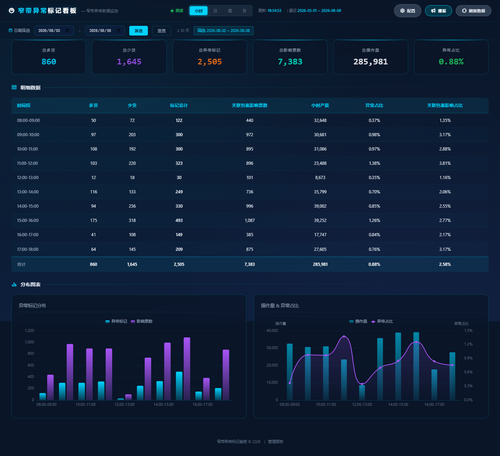
Task: Click the 1,645 summary card
Action: click(x=129, y=57)
